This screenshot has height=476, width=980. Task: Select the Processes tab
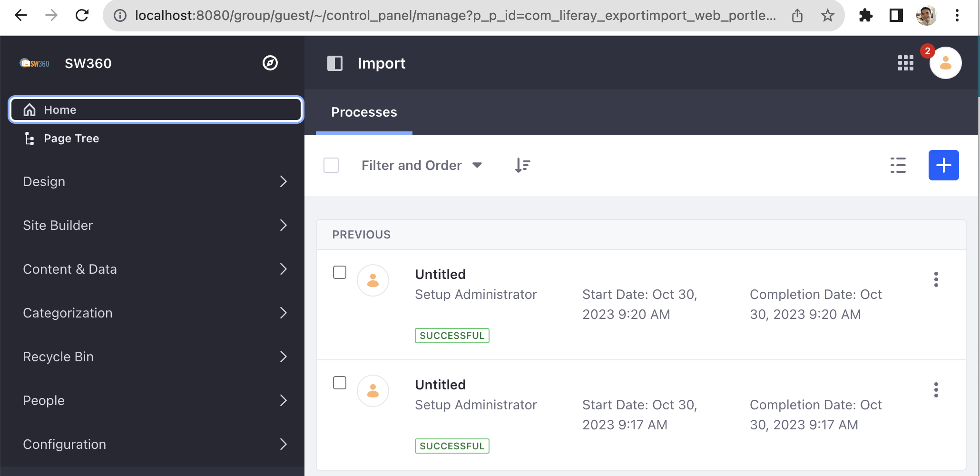pyautogui.click(x=364, y=112)
